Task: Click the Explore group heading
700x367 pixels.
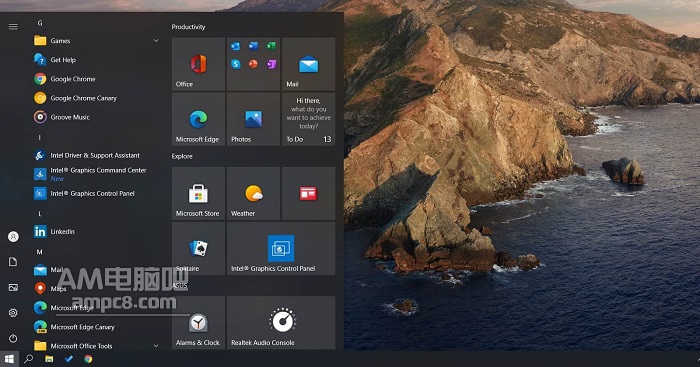Action: 182,156
